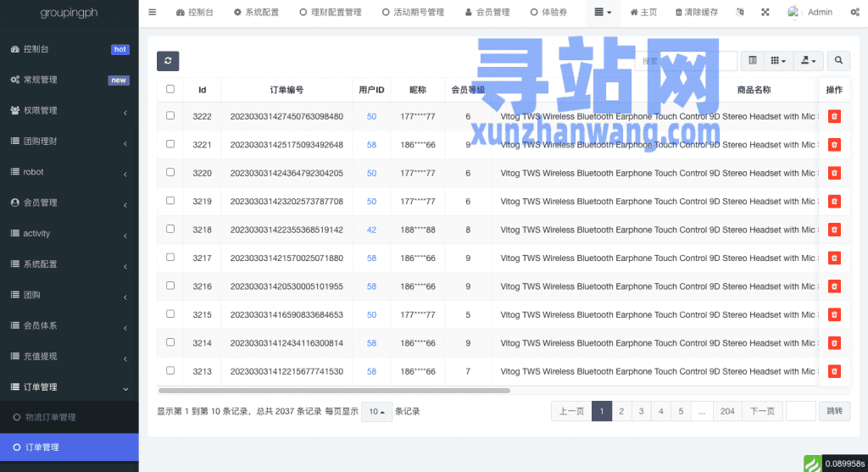The image size is (868, 472).
Task: Click the page number jump input
Action: coord(800,411)
